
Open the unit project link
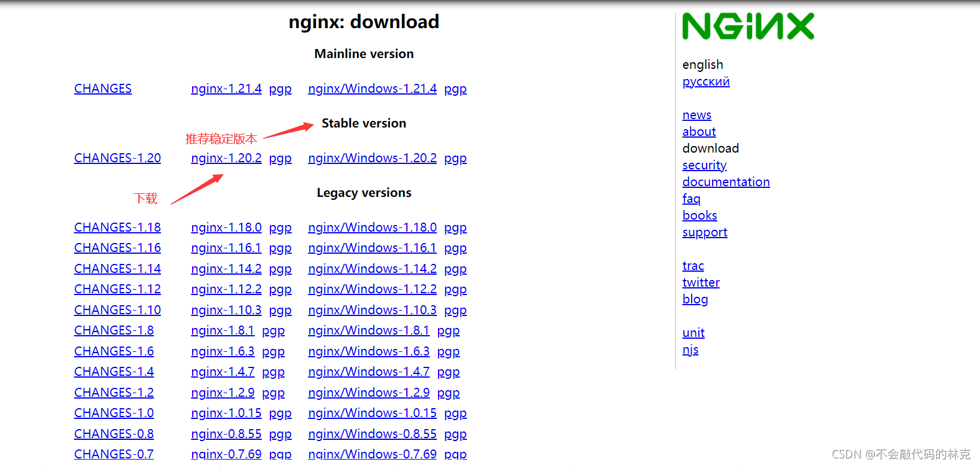[693, 333]
